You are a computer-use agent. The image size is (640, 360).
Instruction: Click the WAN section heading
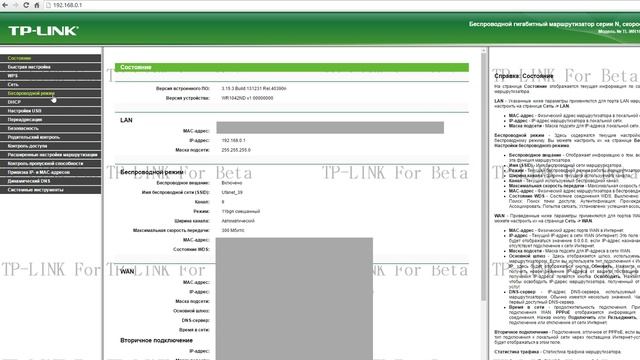[x=127, y=271]
